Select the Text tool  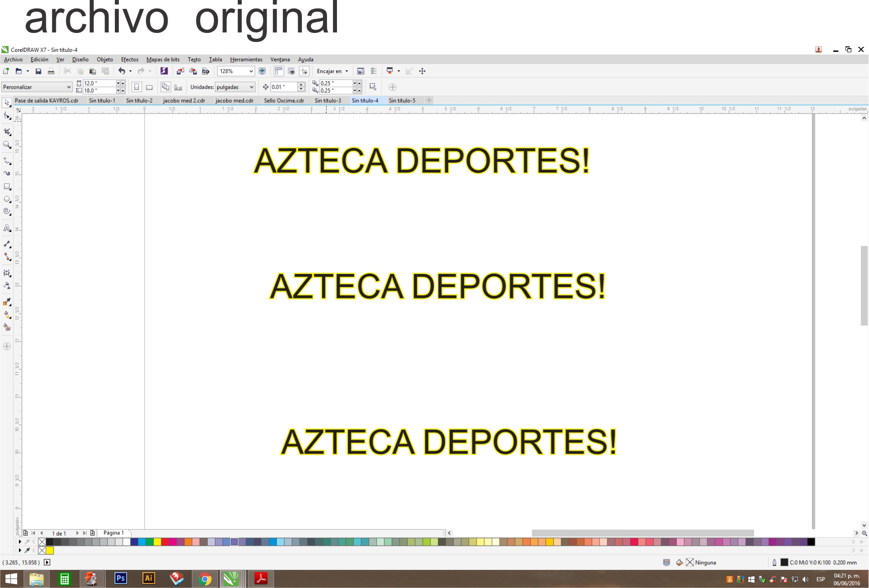point(7,228)
